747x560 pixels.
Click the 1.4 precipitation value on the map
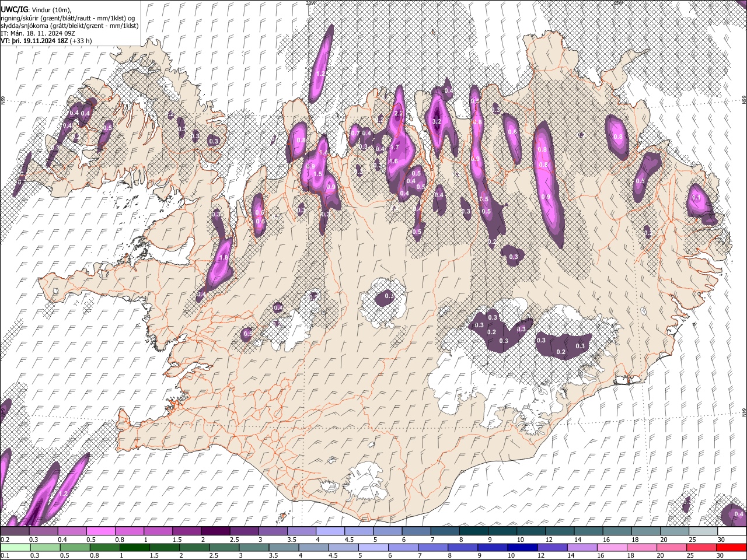coord(323,152)
